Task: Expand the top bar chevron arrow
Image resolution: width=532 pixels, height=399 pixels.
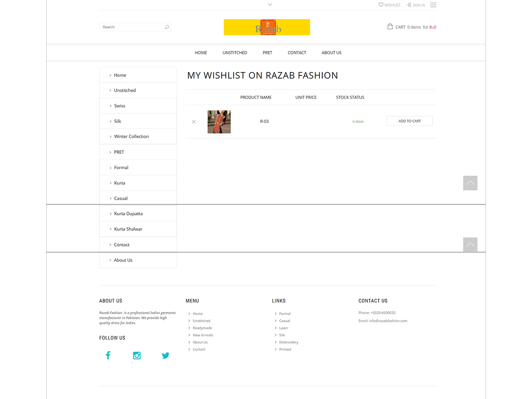Action: tap(270, 5)
